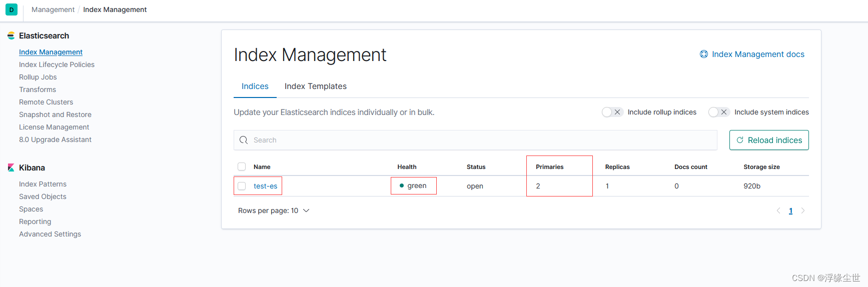The width and height of the screenshot is (868, 287).
Task: Open Transforms in the sidebar
Action: coord(38,89)
